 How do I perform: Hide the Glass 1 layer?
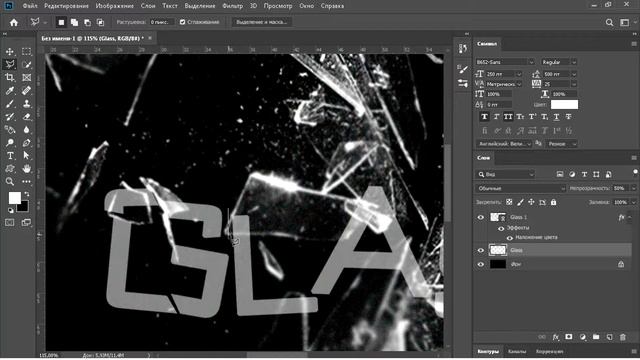(x=480, y=218)
